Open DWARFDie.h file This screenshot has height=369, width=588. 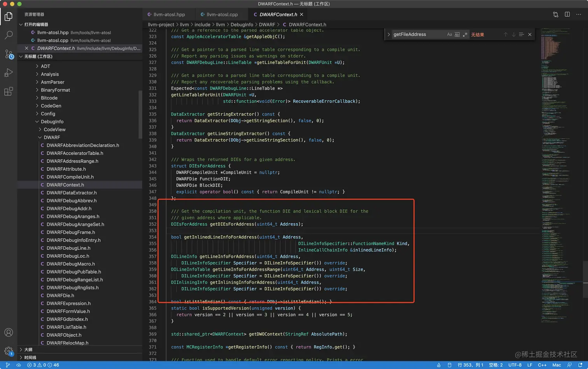click(60, 296)
